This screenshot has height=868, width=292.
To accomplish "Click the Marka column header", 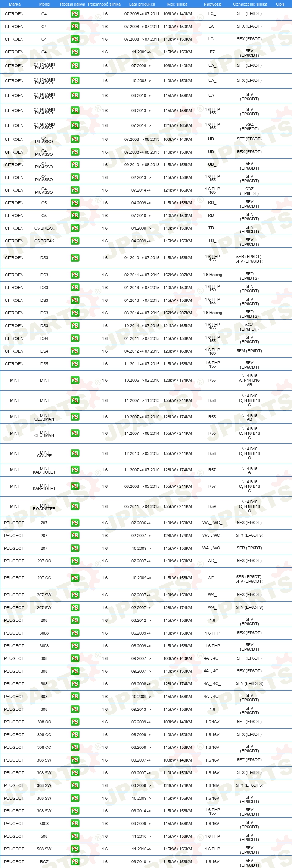I will coord(15,4).
